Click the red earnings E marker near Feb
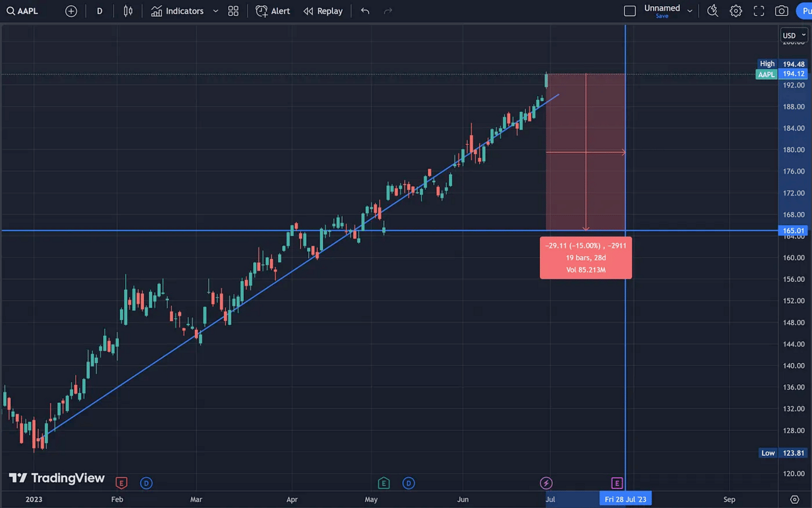This screenshot has height=508, width=812. (x=121, y=483)
